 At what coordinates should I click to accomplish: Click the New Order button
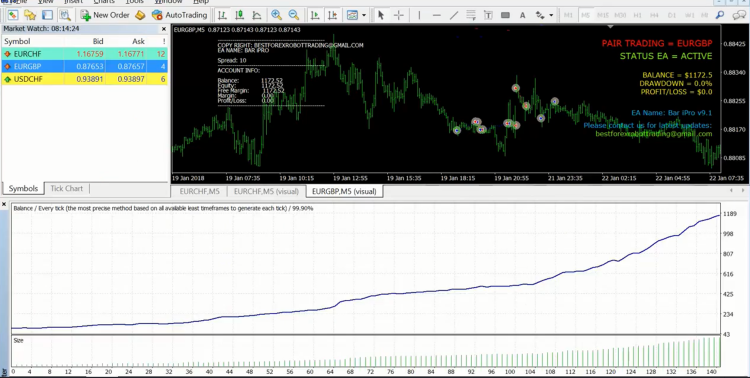point(105,15)
